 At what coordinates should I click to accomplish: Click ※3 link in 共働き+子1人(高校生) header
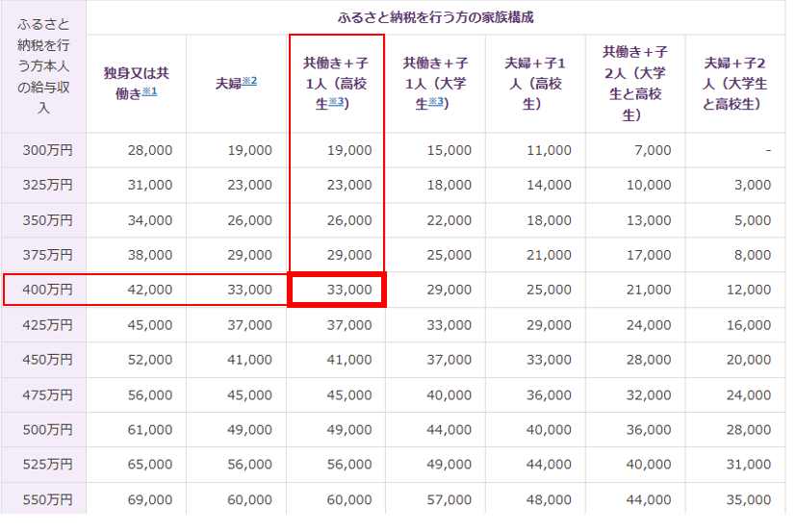335,102
